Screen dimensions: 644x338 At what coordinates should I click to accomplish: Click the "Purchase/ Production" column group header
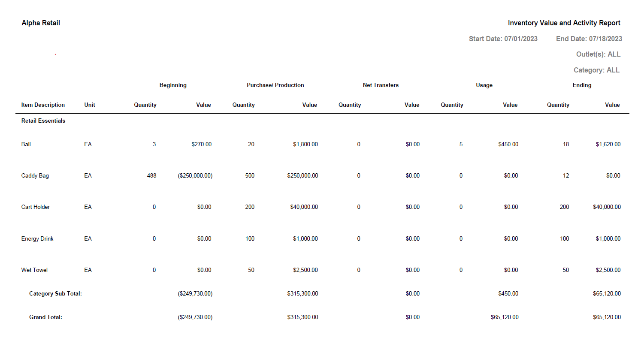point(275,85)
